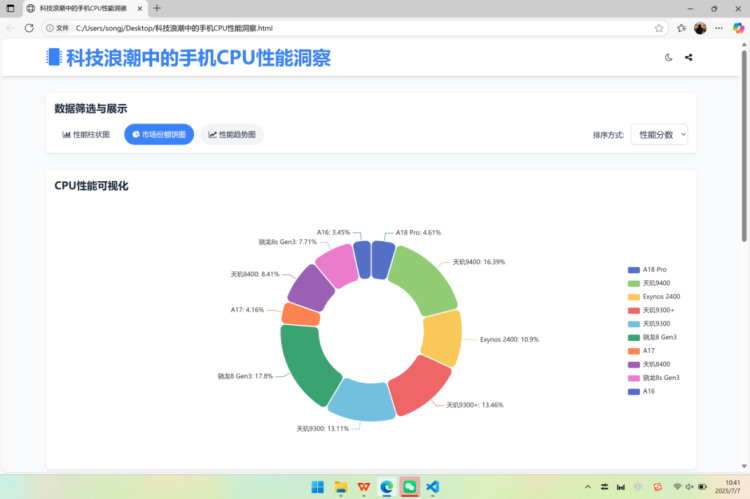Click the orange A17 pie slice
The image size is (750, 499).
pos(301,315)
